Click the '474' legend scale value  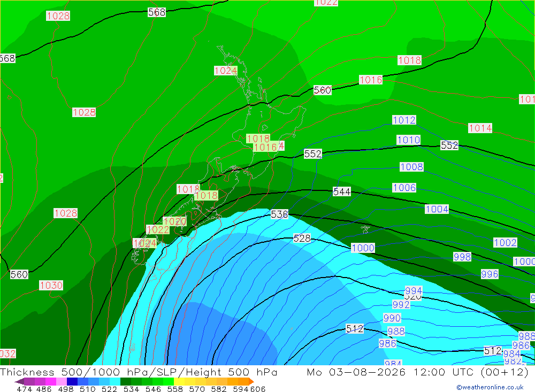(24, 389)
